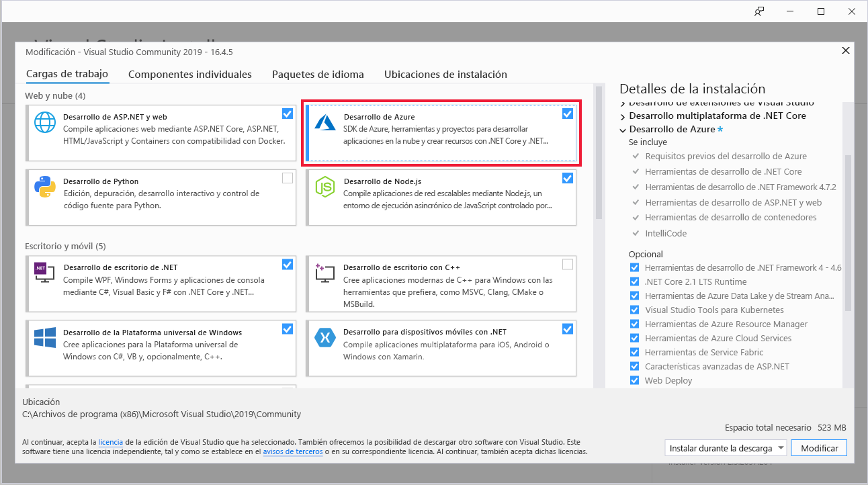This screenshot has width=868, height=485.
Task: Switch to Ubicaciones de instalación tab
Action: [445, 75]
